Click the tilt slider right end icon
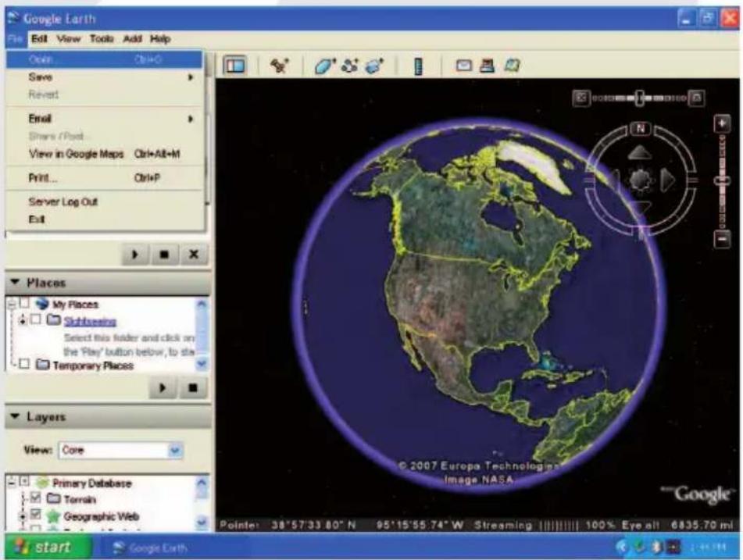743x560 pixels. [697, 98]
